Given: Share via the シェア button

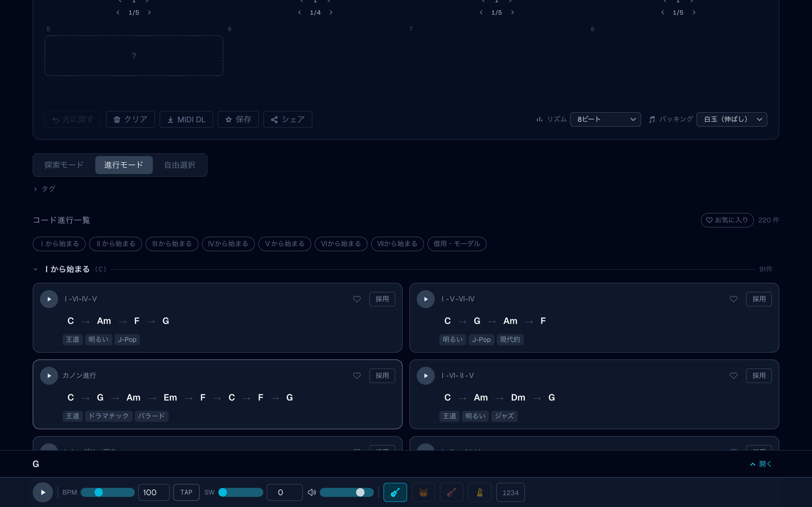Looking at the screenshot, I should (288, 119).
